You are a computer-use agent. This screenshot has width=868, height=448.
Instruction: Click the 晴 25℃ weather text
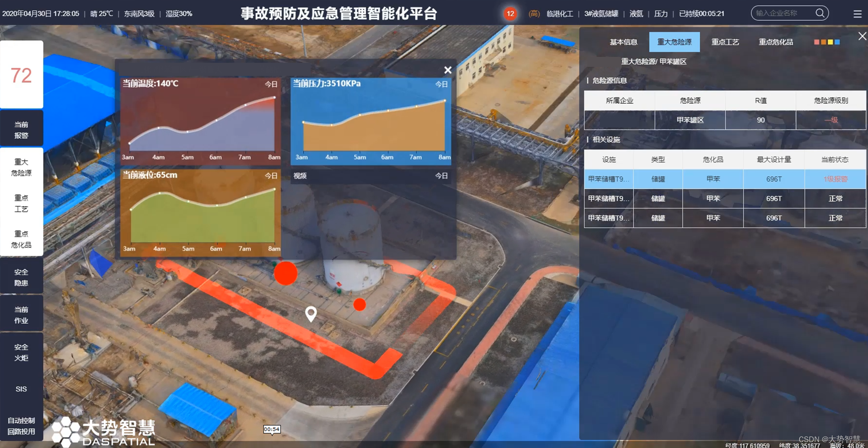point(102,14)
